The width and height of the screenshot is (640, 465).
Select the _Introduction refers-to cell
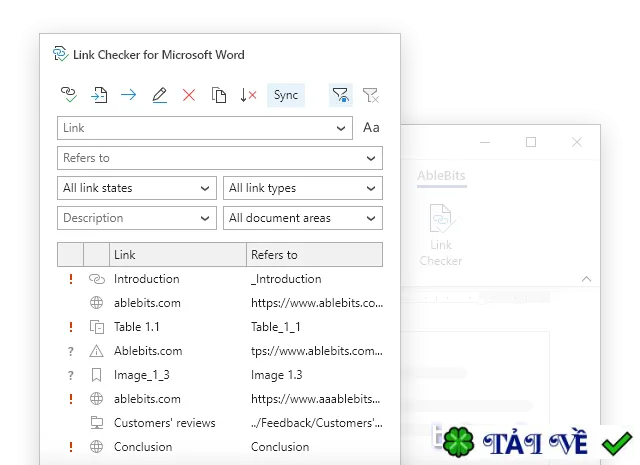286,279
